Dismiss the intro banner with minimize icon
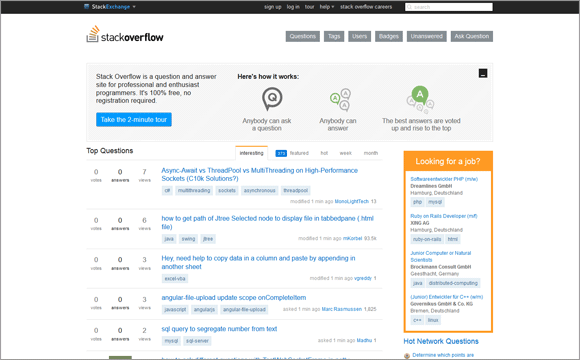 tap(483, 73)
